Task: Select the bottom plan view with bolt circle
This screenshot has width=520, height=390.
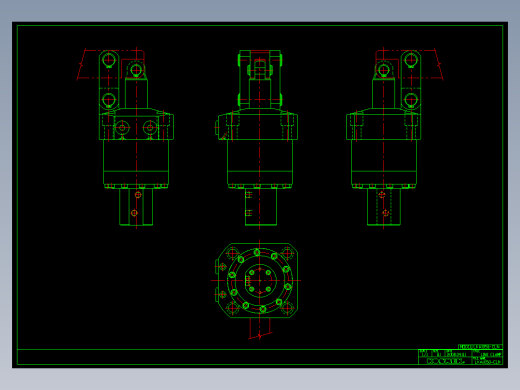Action: pos(256,289)
